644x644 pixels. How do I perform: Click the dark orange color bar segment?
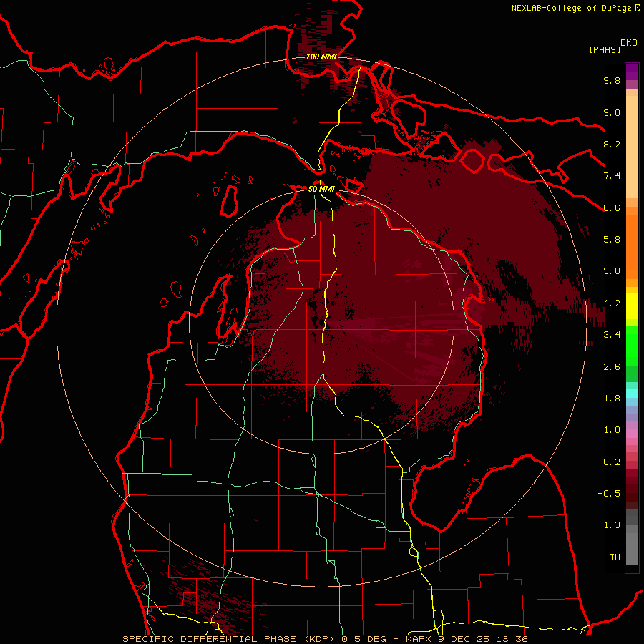[x=632, y=248]
